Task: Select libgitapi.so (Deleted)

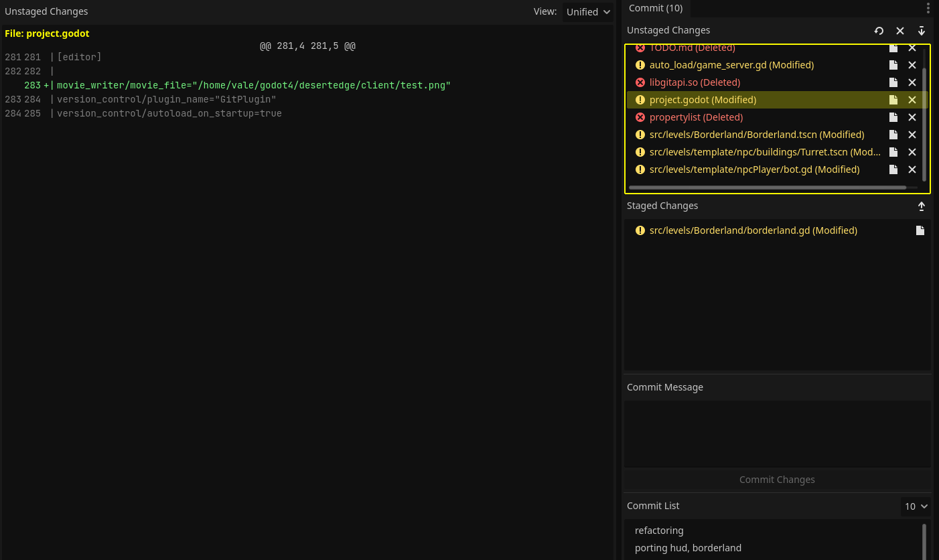Action: tap(695, 82)
